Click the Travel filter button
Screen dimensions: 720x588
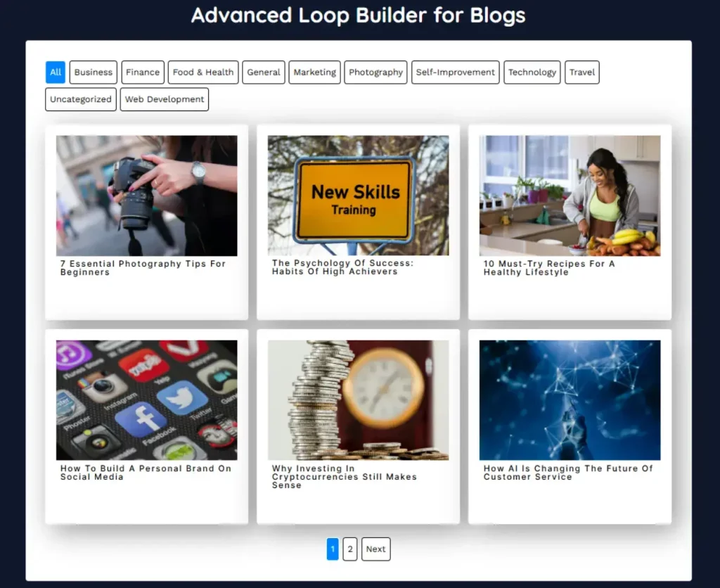(582, 72)
